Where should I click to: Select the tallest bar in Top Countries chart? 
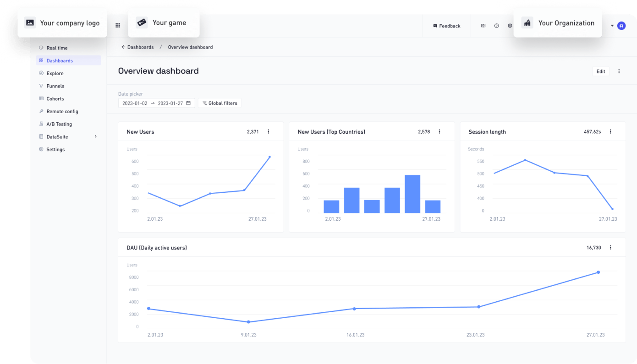[x=412, y=194]
